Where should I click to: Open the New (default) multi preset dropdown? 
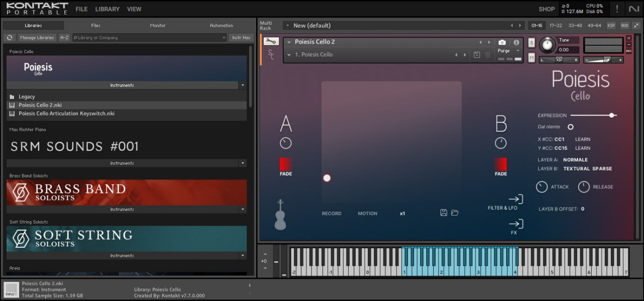(x=287, y=26)
